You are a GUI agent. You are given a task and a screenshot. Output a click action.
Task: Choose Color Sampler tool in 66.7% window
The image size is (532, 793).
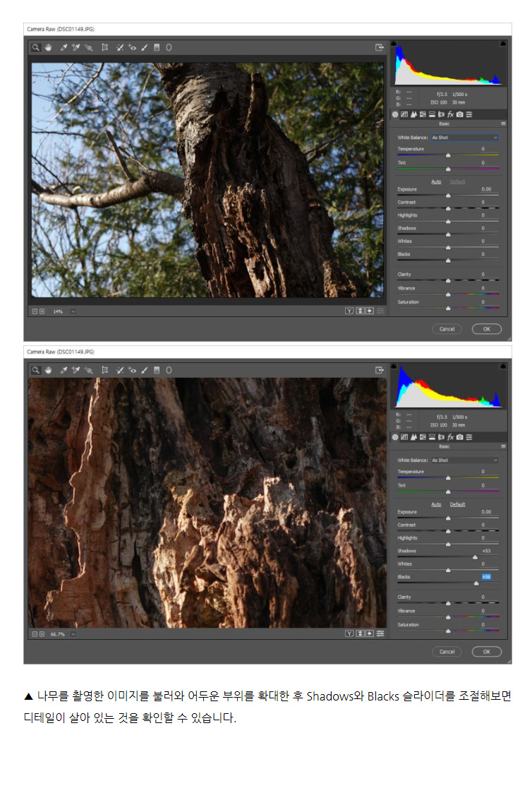(75, 370)
